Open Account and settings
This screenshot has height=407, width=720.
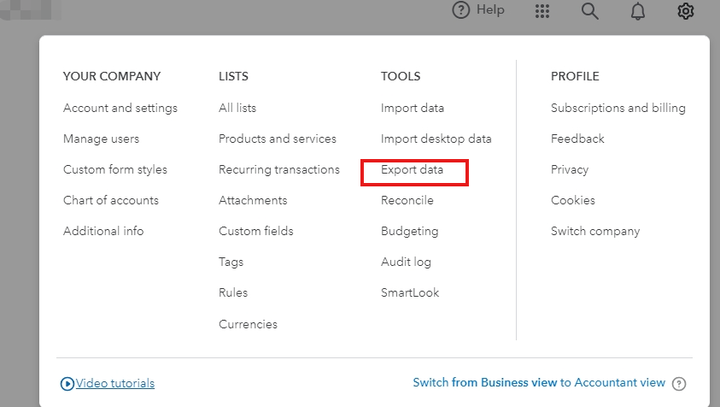(120, 108)
